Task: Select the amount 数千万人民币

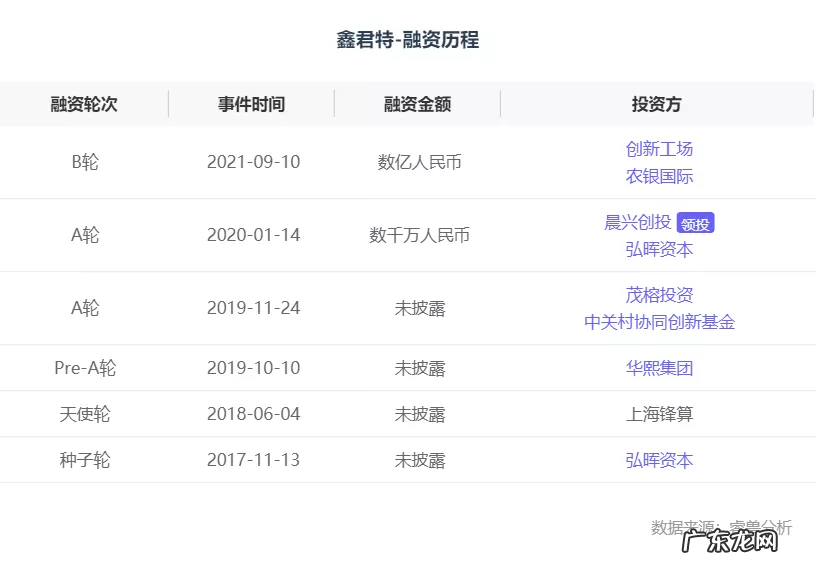Action: pos(419,235)
